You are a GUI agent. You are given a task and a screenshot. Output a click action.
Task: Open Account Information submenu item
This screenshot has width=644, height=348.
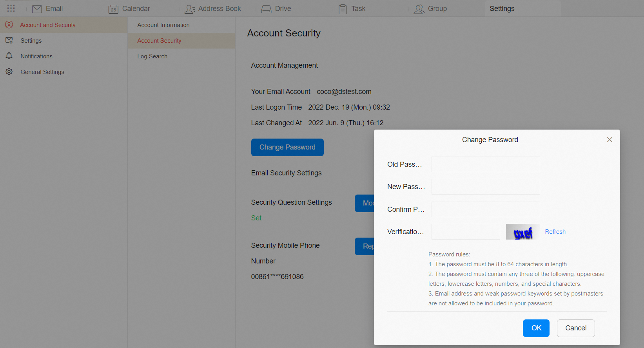[x=163, y=25]
